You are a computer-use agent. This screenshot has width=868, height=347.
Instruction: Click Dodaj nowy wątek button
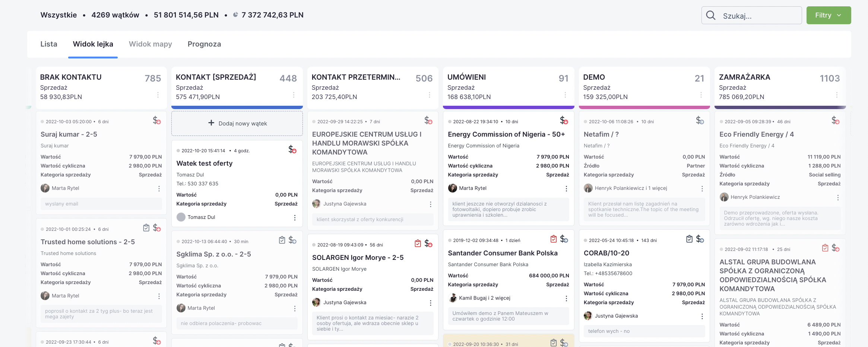[x=237, y=124]
